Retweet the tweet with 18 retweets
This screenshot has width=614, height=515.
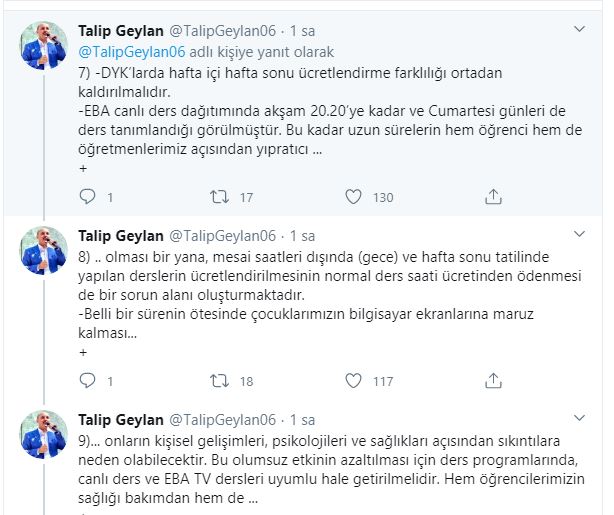(x=219, y=381)
